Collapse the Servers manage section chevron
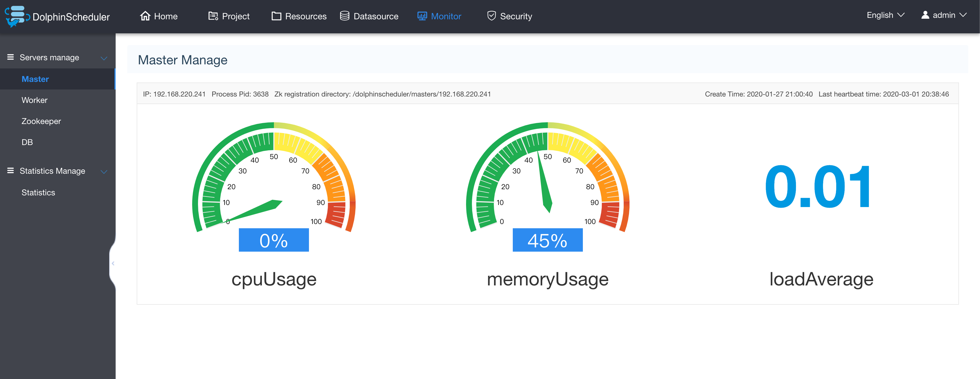 [x=103, y=58]
